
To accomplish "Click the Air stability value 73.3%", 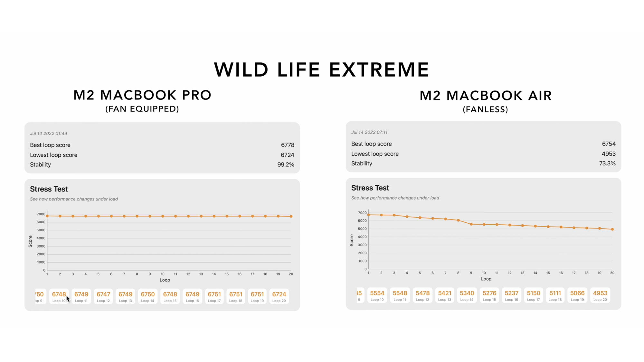I will coord(607,163).
